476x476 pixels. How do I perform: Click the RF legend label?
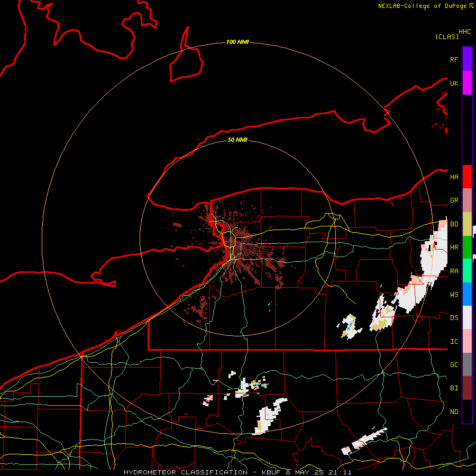pyautogui.click(x=454, y=59)
